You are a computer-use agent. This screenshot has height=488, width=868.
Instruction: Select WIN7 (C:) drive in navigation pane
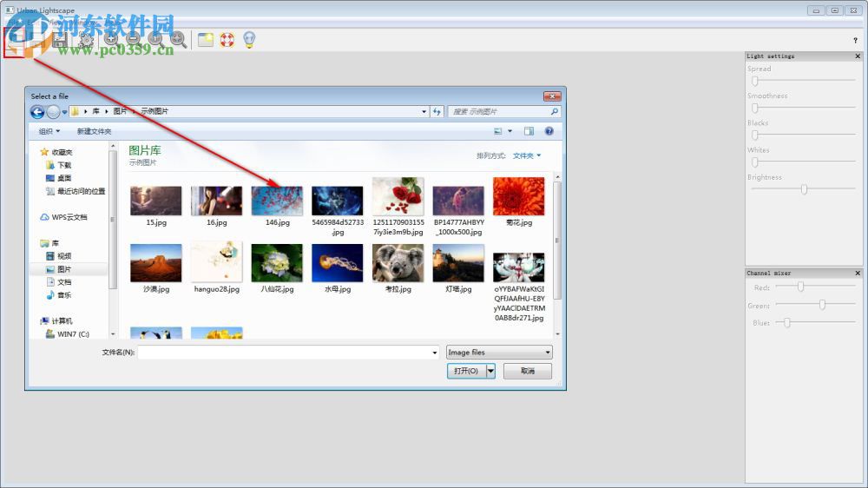click(73, 334)
